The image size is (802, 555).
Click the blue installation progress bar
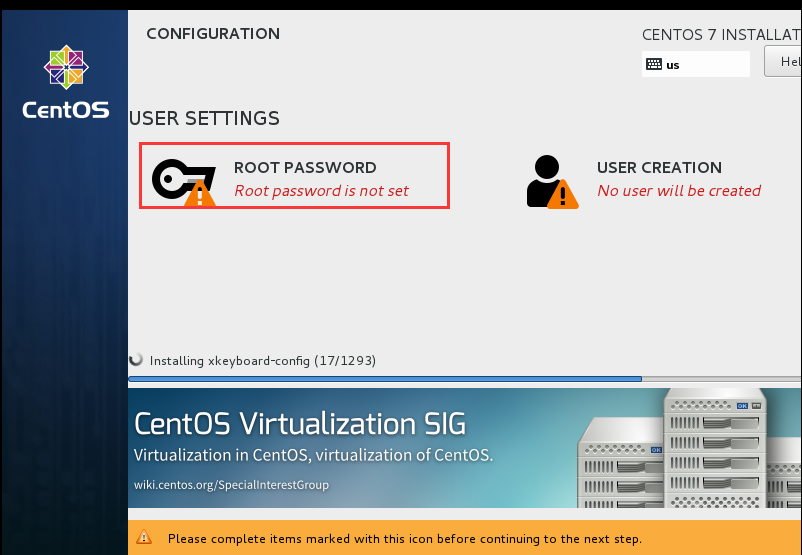coord(385,379)
